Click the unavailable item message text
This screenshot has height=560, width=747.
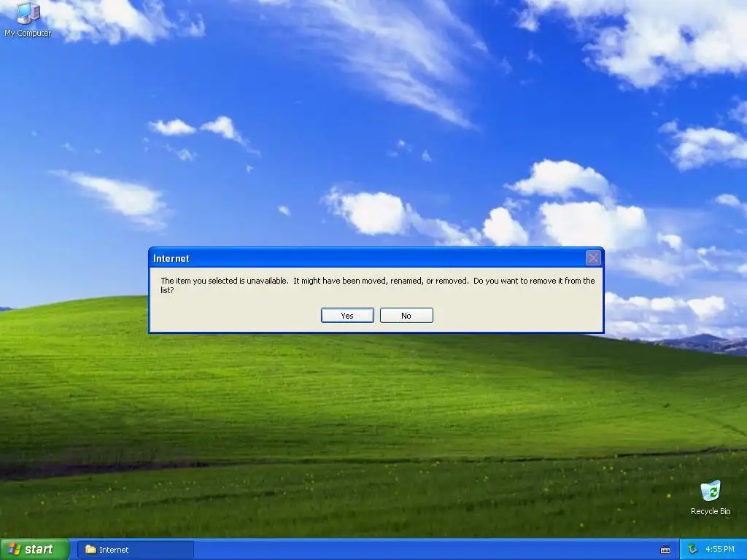pos(377,285)
